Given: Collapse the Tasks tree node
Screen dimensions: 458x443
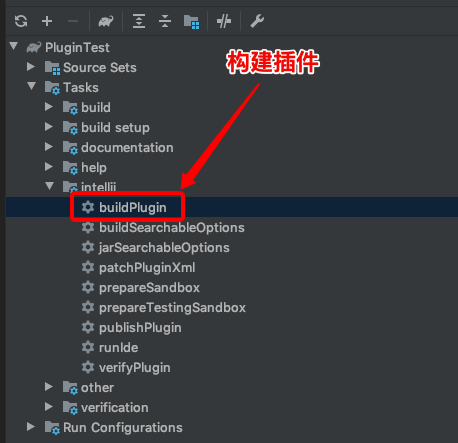Looking at the screenshot, I should [32, 86].
